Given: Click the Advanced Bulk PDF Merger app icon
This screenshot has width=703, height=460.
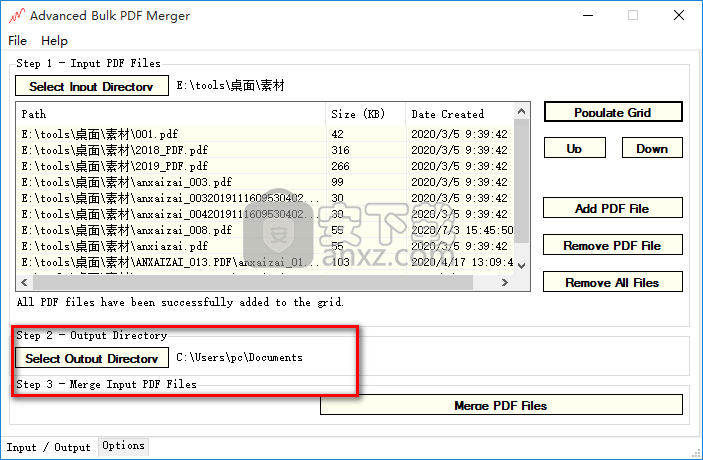Looking at the screenshot, I should pos(17,16).
